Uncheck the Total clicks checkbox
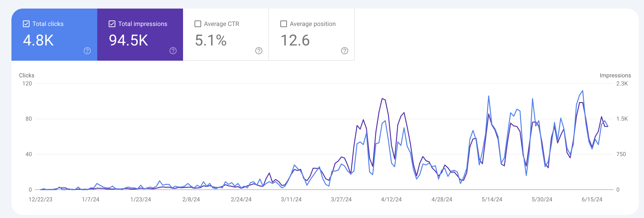The width and height of the screenshot is (644, 218). 26,24
